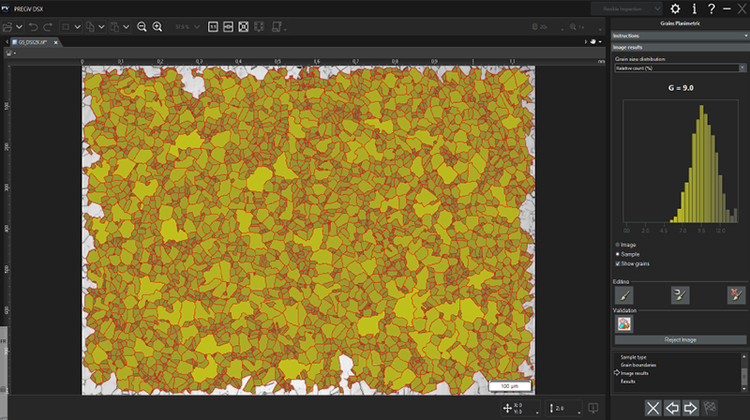Viewport: 750px width, 420px height.
Task: Click the brush edit tool under Editing
Action: [x=623, y=294]
